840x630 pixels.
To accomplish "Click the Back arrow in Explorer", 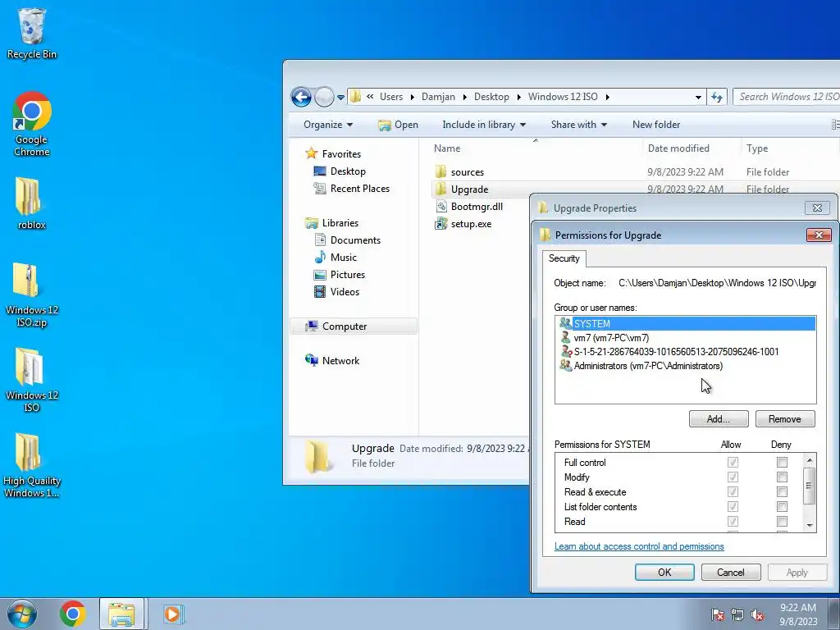I will pyautogui.click(x=301, y=97).
